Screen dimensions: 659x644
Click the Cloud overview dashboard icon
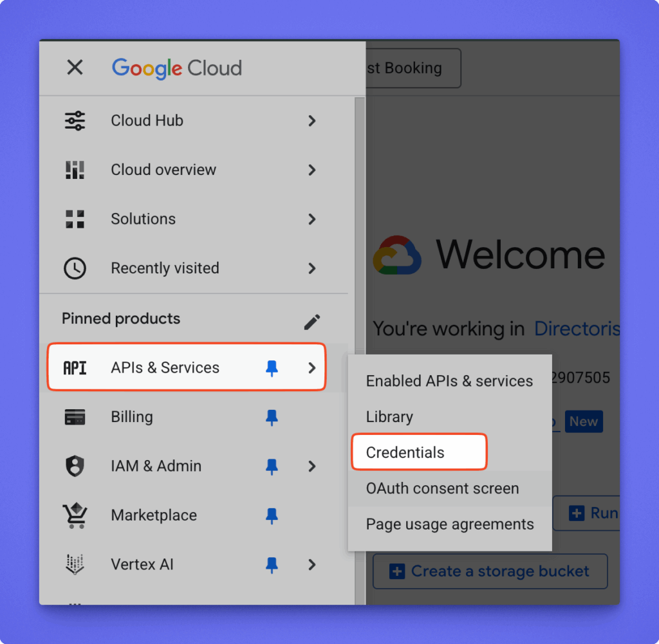[x=75, y=170]
